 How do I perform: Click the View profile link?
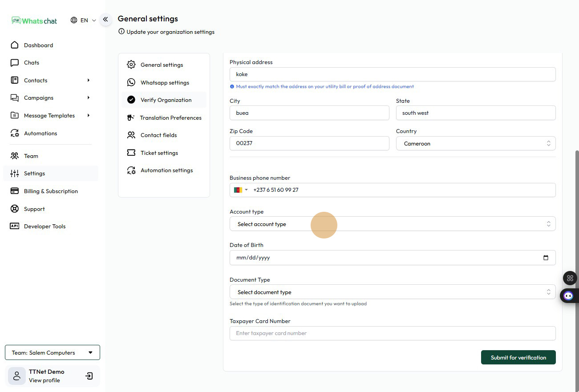[x=44, y=380]
